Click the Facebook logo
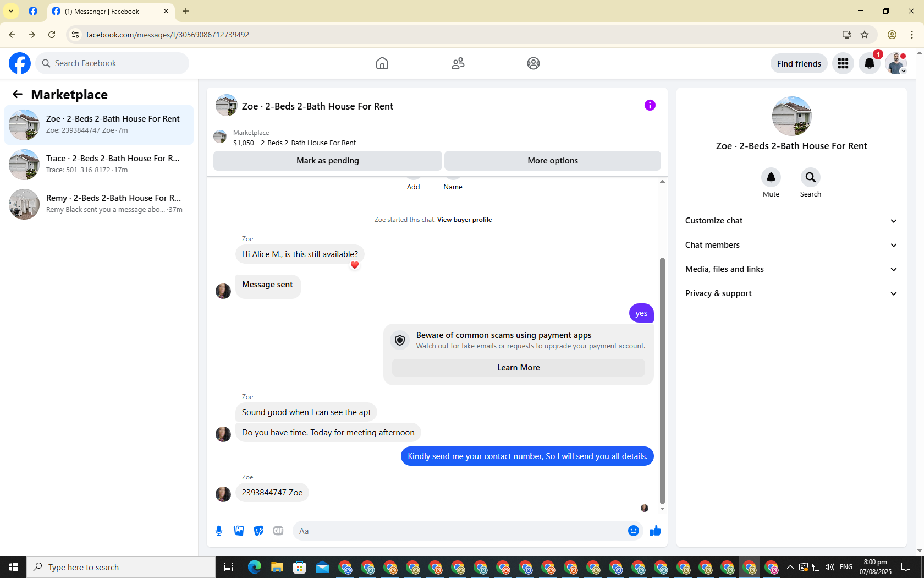This screenshot has height=578, width=924. pos(20,63)
